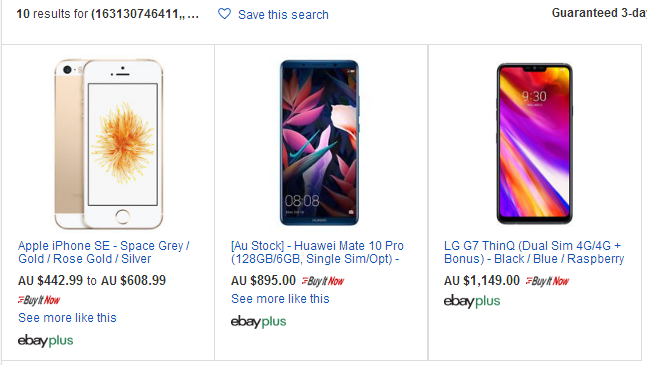Viewport: 647px width, 365px height.
Task: Click ebay plus logo on iPhone SE listing
Action: click(x=45, y=341)
